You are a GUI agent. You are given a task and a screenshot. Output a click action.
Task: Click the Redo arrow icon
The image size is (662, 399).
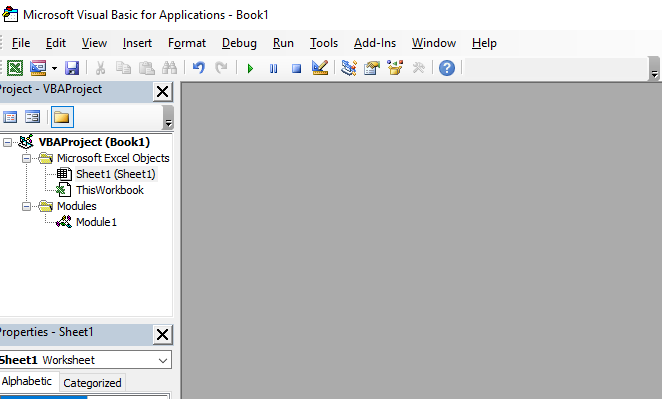(221, 68)
